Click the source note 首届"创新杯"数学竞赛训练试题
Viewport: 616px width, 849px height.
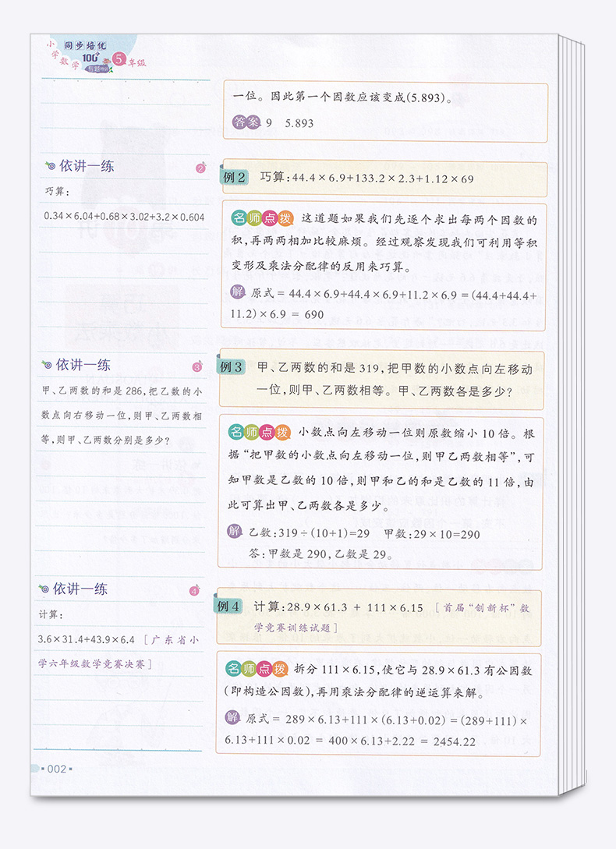(x=392, y=617)
